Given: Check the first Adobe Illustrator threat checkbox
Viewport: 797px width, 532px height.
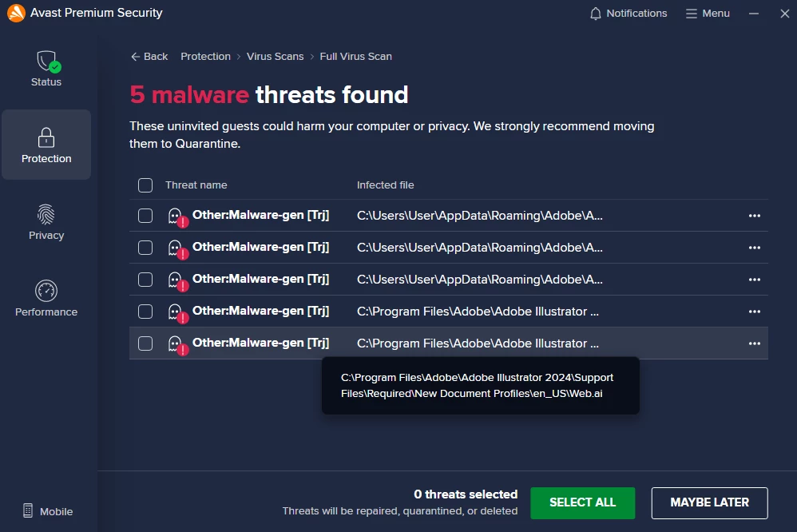Looking at the screenshot, I should pos(145,312).
